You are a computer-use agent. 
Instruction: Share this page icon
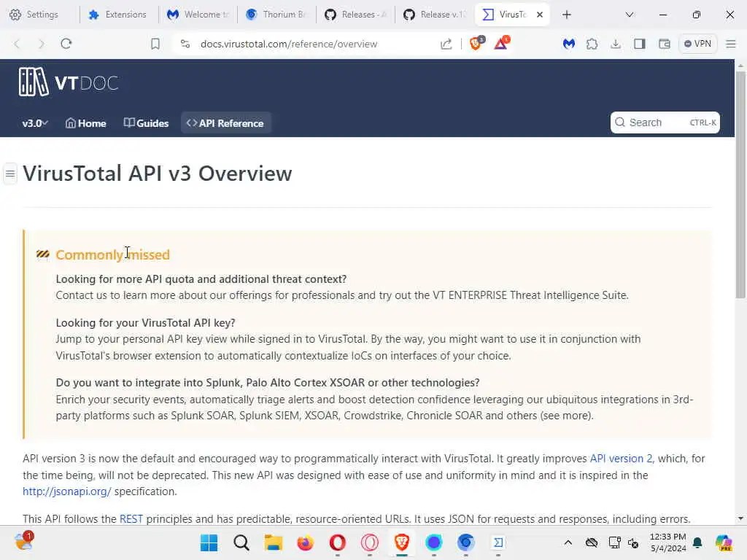(x=446, y=44)
